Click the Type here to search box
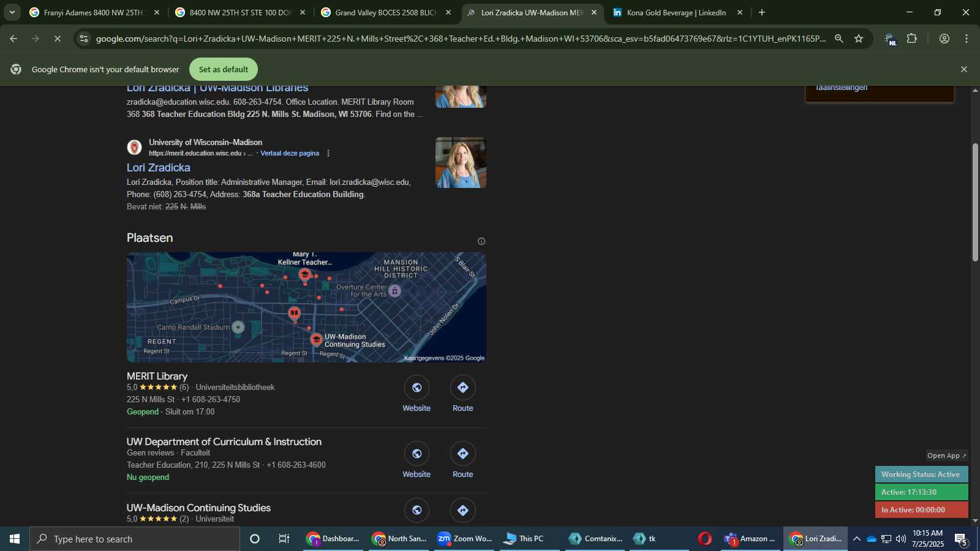Viewport: 980px width, 551px height. tap(135, 539)
